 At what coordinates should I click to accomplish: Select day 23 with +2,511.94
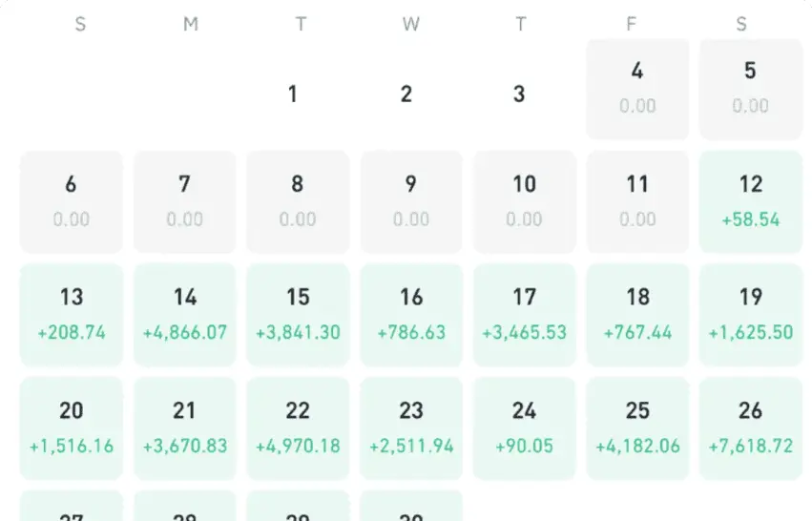click(411, 428)
